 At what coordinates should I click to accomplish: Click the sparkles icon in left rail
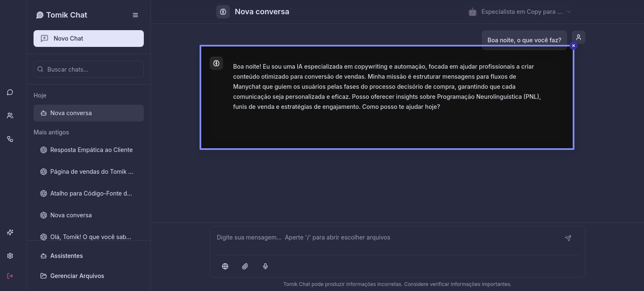coord(10,232)
